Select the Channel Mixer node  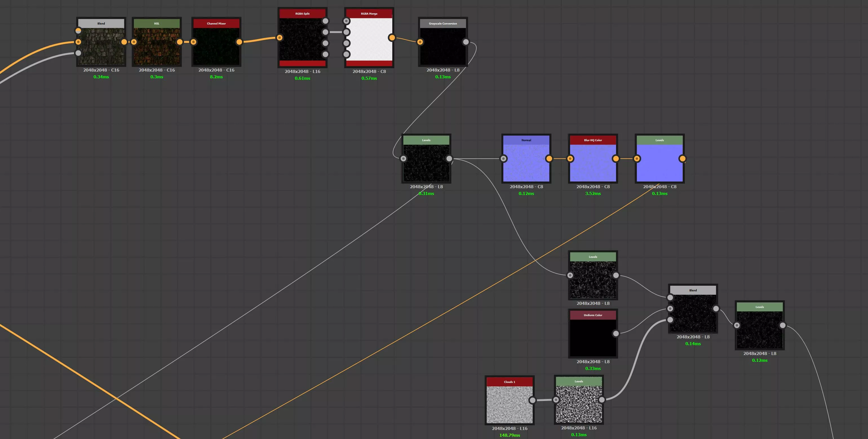[x=216, y=47]
